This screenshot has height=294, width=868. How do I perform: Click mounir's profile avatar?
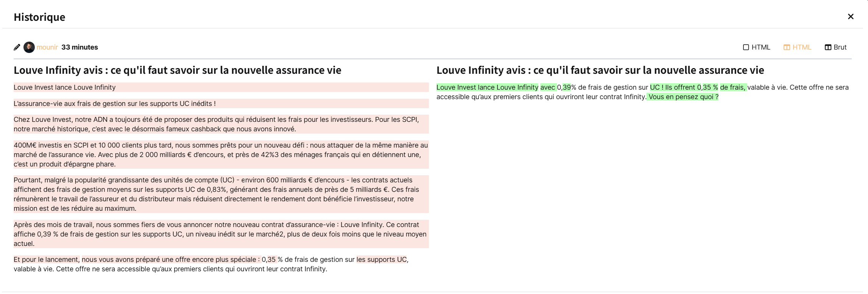point(29,47)
